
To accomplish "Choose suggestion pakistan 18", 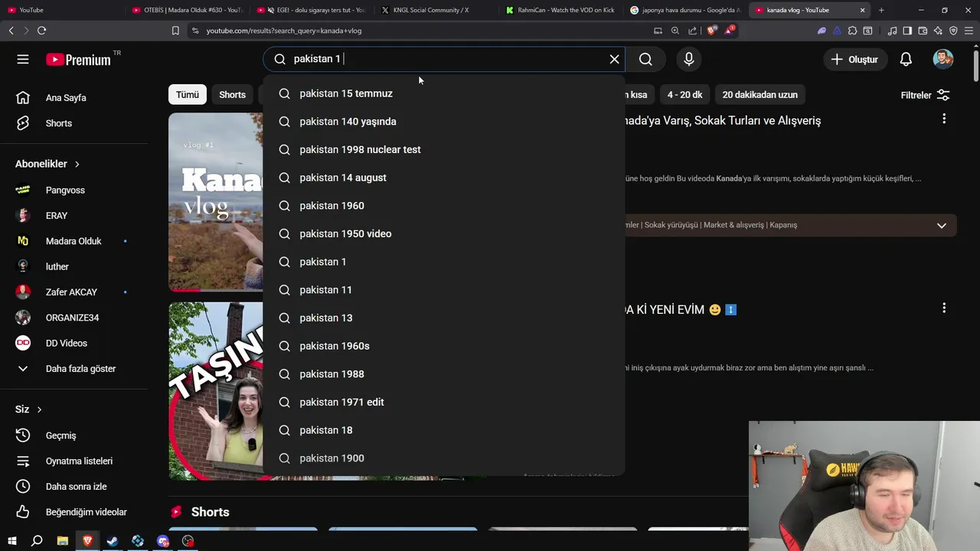I will pos(444,430).
